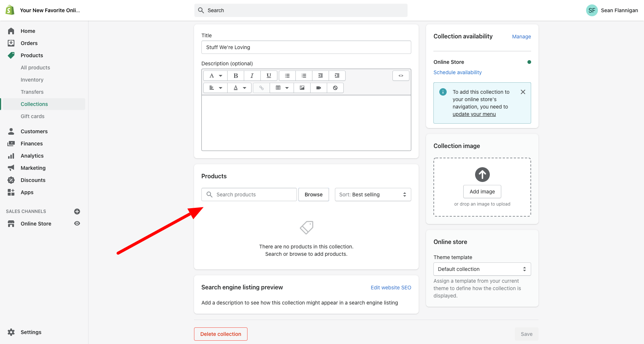Apply bold formatting in the description editor

point(236,75)
